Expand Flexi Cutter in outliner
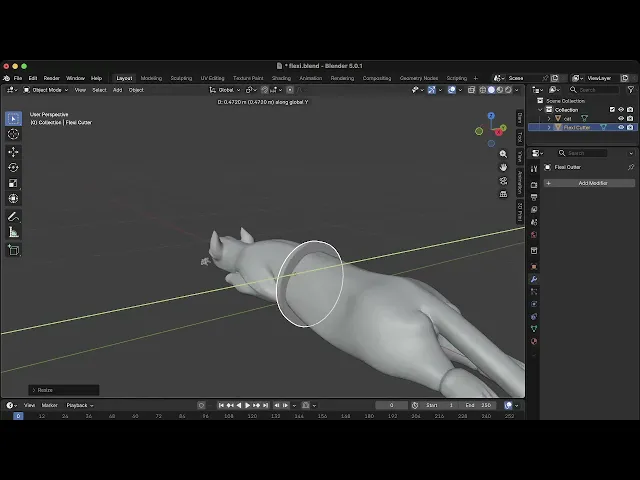This screenshot has width=640, height=480. tap(549, 127)
